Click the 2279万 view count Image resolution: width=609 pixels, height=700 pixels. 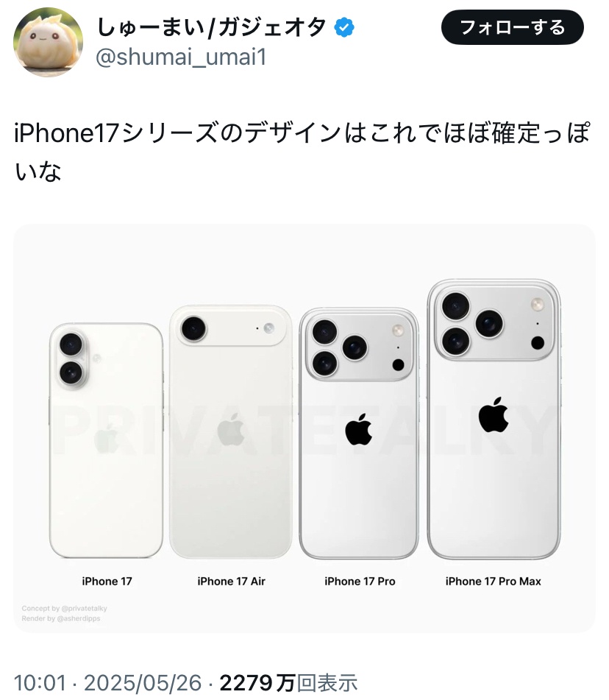[257, 683]
